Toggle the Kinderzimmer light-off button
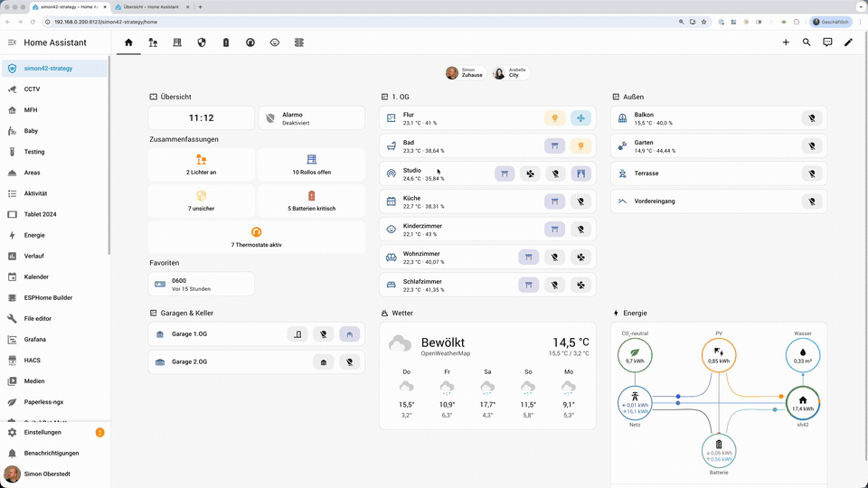The height and width of the screenshot is (488, 868). [x=580, y=229]
